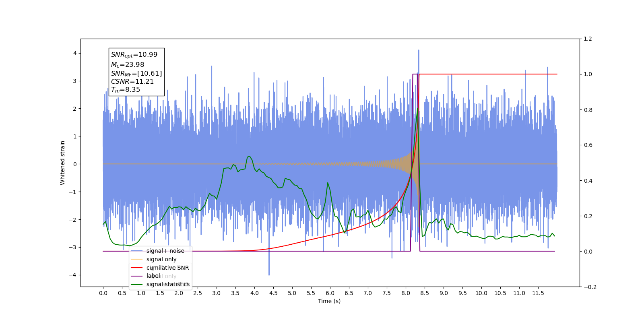Screen dimensions: 644x322
Task: Click x-axis tick label 9.0
Action: point(444,293)
